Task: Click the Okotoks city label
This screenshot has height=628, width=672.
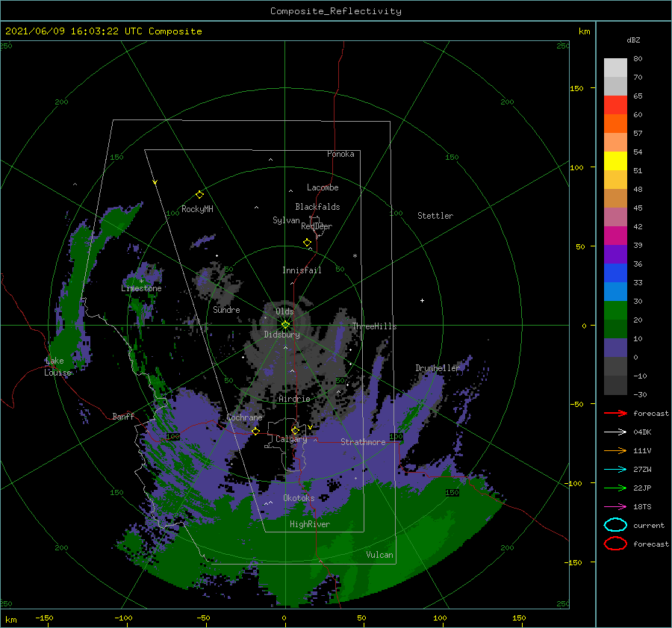Action: coord(299,498)
